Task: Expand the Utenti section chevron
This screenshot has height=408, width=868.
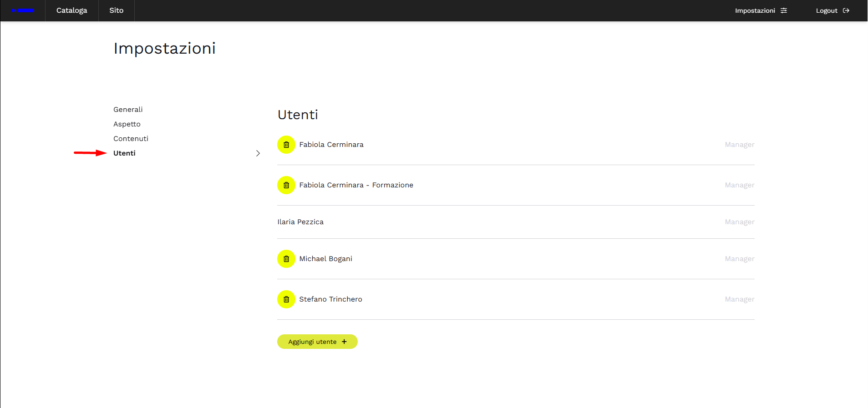Action: click(258, 153)
